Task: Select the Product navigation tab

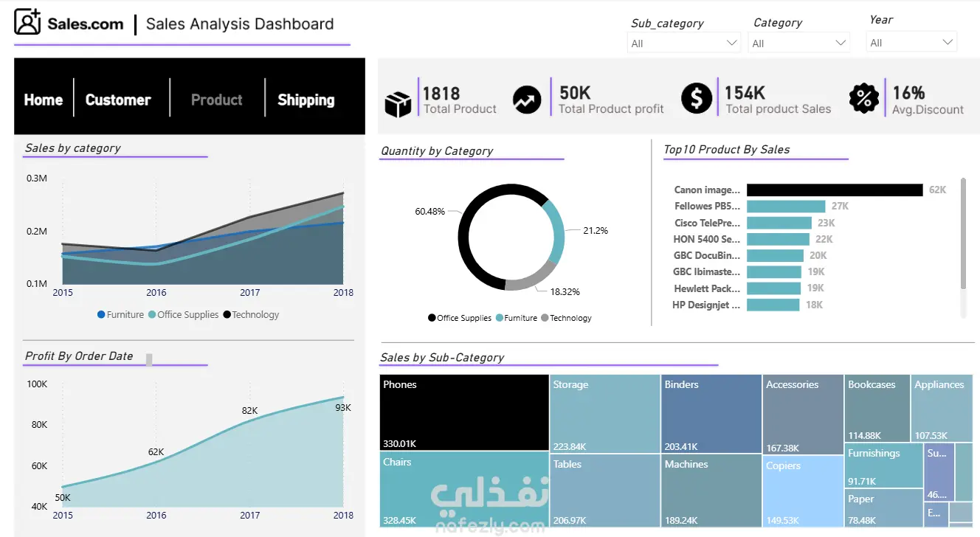Action: [x=216, y=100]
